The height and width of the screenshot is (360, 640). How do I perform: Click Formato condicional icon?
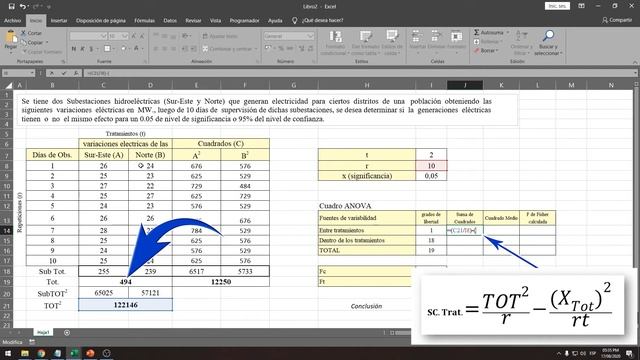(x=335, y=36)
